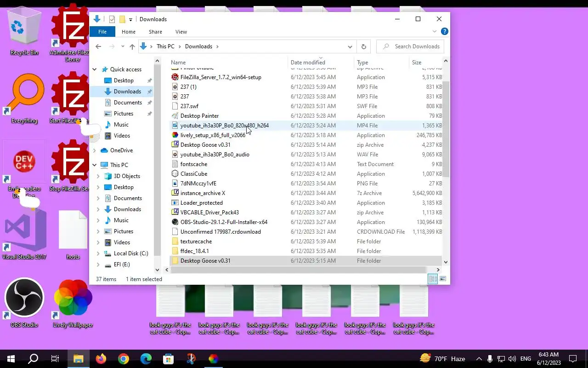Select the ffdec_18.4.1 folder
Image resolution: width=588 pixels, height=368 pixels.
click(194, 251)
